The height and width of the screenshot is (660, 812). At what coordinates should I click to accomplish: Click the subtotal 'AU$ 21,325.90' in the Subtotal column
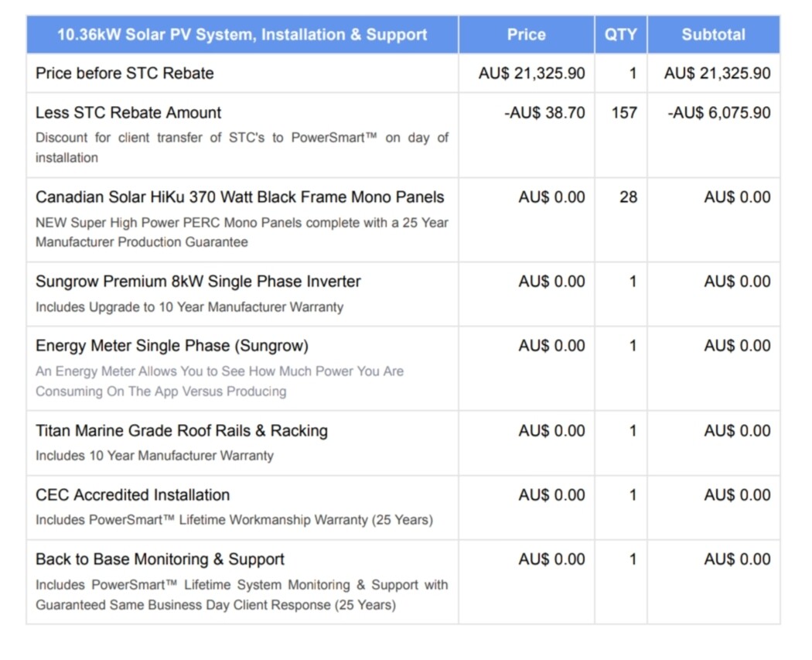click(x=717, y=73)
